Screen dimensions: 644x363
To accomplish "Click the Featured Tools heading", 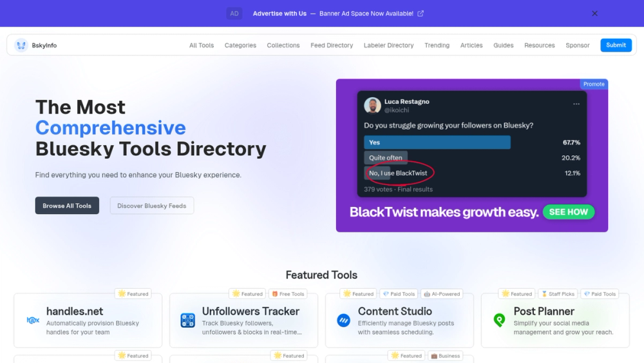I will click(321, 275).
